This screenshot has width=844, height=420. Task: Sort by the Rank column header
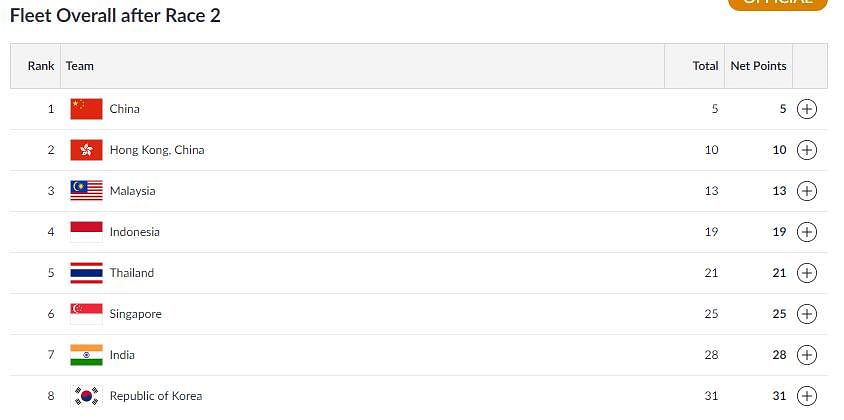click(41, 66)
